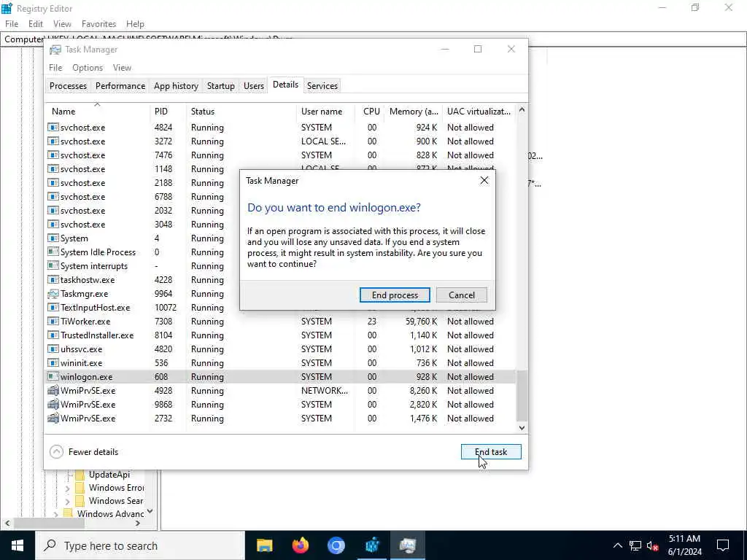Click System interrupts row icon
The width and height of the screenshot is (747, 560).
pos(53,265)
